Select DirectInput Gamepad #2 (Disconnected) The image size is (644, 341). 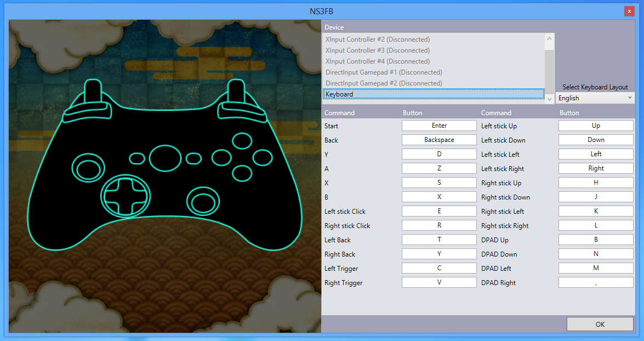[x=434, y=83]
